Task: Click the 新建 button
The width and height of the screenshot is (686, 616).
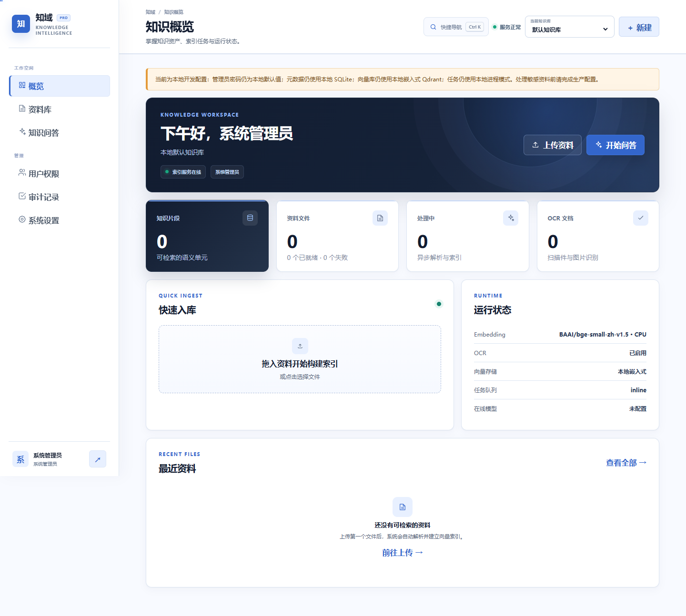Action: 639,27
